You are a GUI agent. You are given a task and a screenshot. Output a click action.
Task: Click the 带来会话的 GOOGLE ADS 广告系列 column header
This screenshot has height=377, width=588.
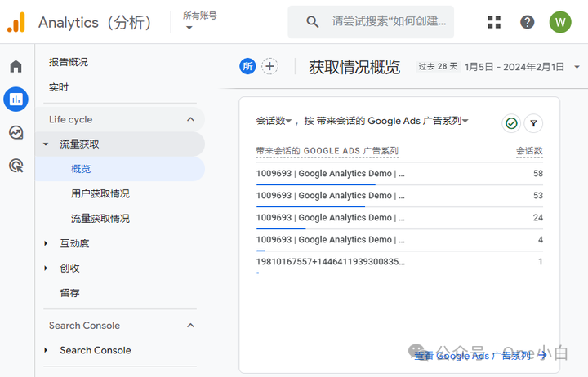tap(327, 151)
